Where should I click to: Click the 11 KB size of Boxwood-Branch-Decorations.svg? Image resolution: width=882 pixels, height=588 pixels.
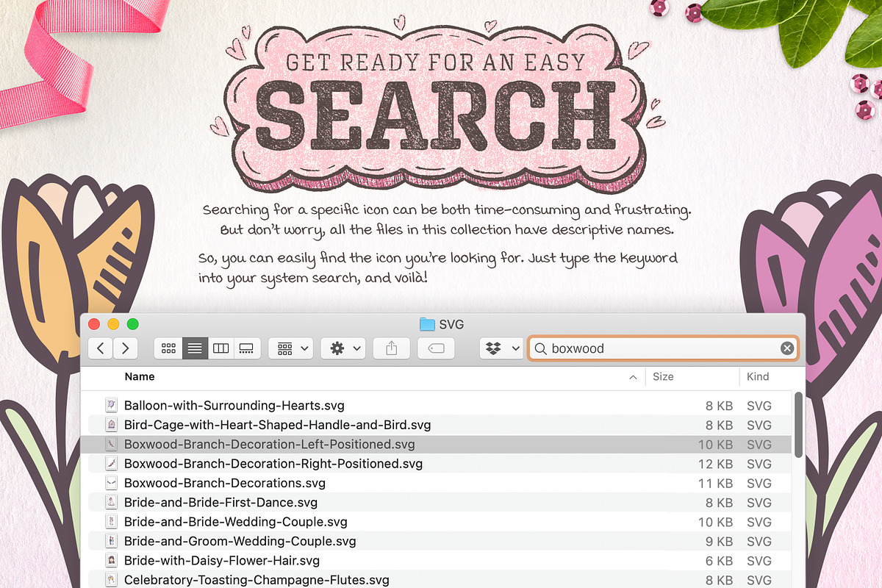[715, 483]
